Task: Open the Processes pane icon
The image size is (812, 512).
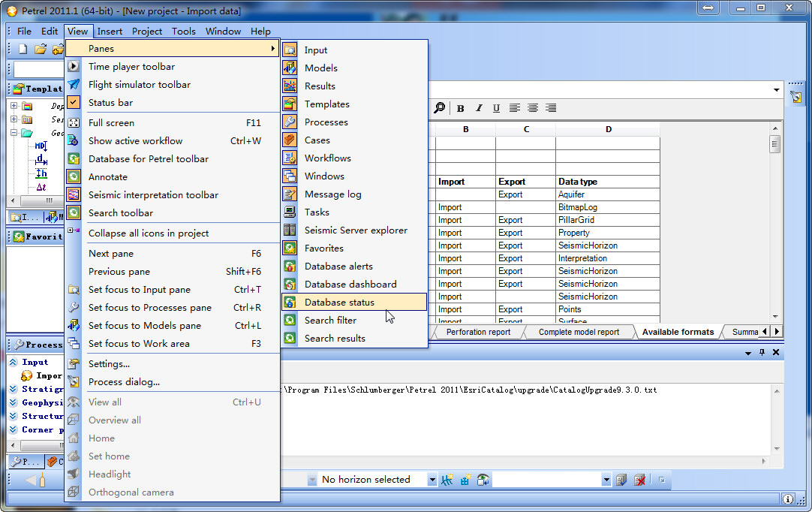Action: click(x=290, y=122)
